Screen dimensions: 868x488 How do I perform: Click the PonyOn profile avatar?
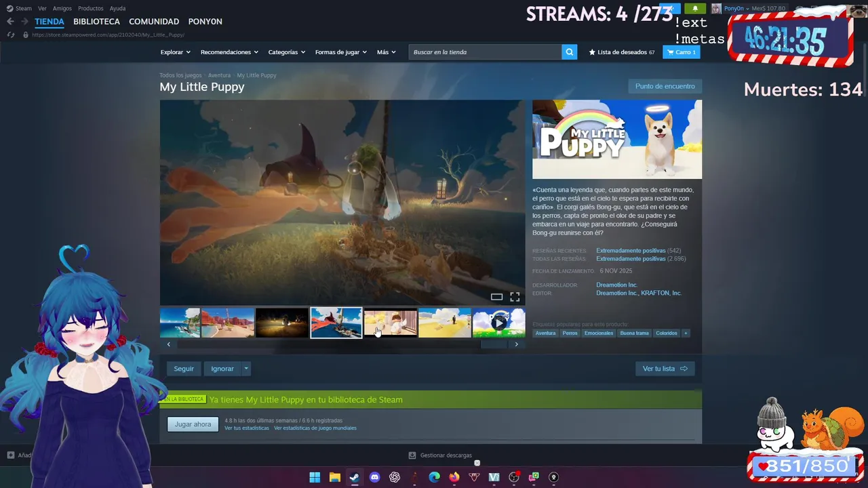(x=716, y=8)
